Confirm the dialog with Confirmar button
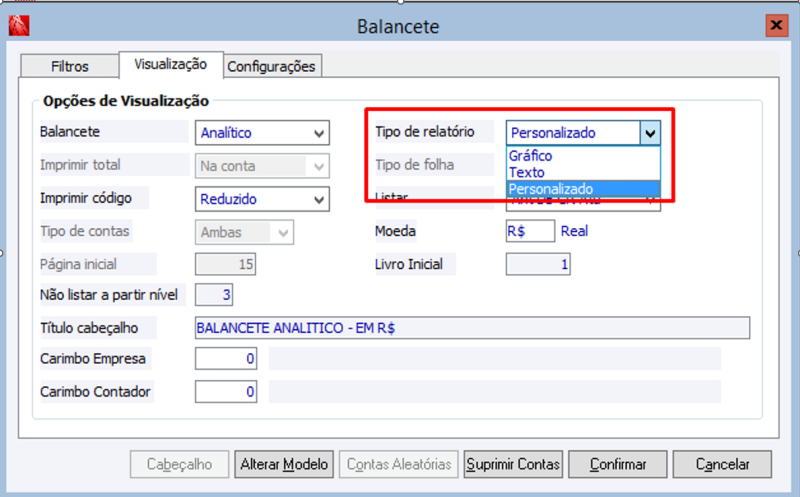 click(618, 464)
